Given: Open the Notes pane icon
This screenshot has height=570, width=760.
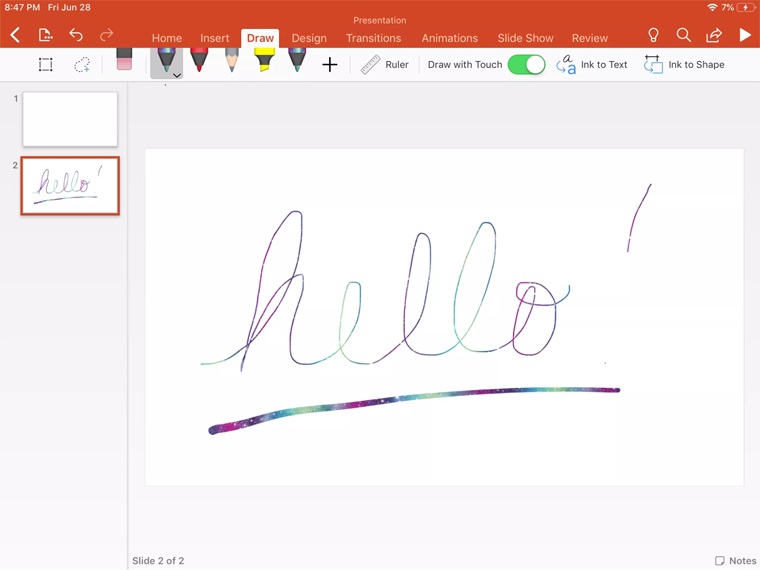Looking at the screenshot, I should pyautogui.click(x=720, y=561).
